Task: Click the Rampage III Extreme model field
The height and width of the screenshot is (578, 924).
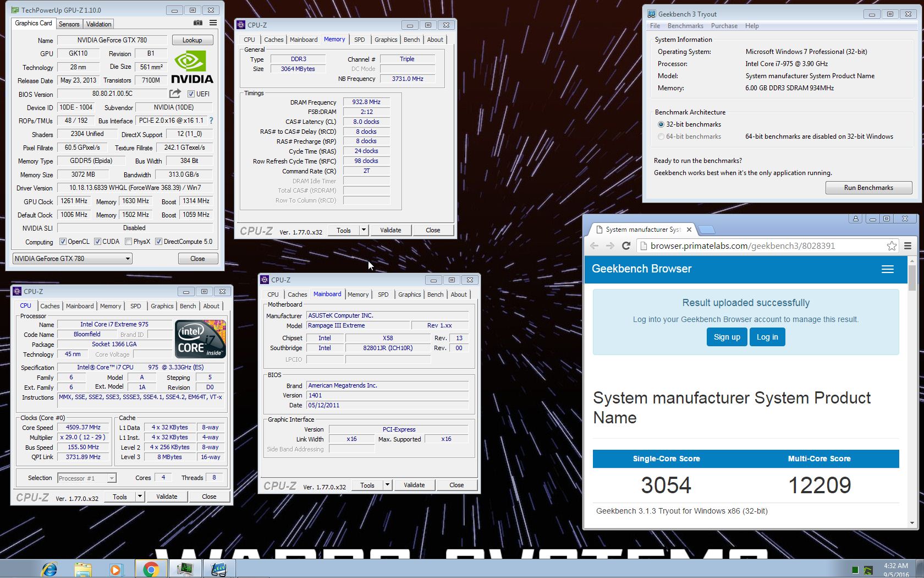Action: [358, 325]
